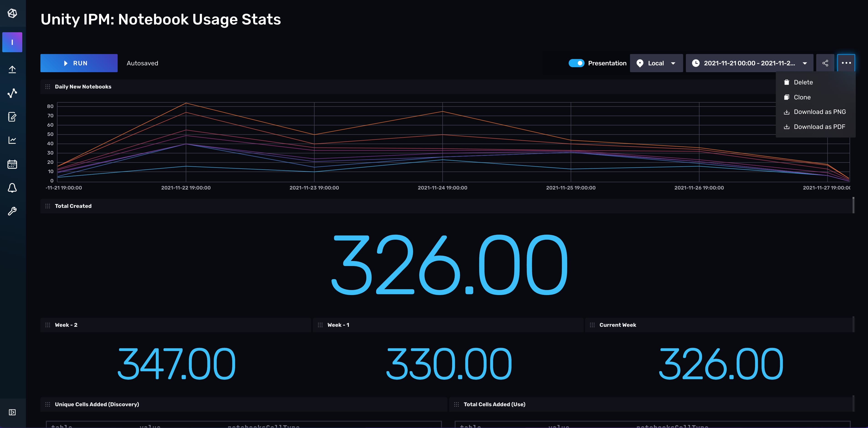Collapse the sidebar navigation
Screen dimensions: 868x428
click(12, 412)
